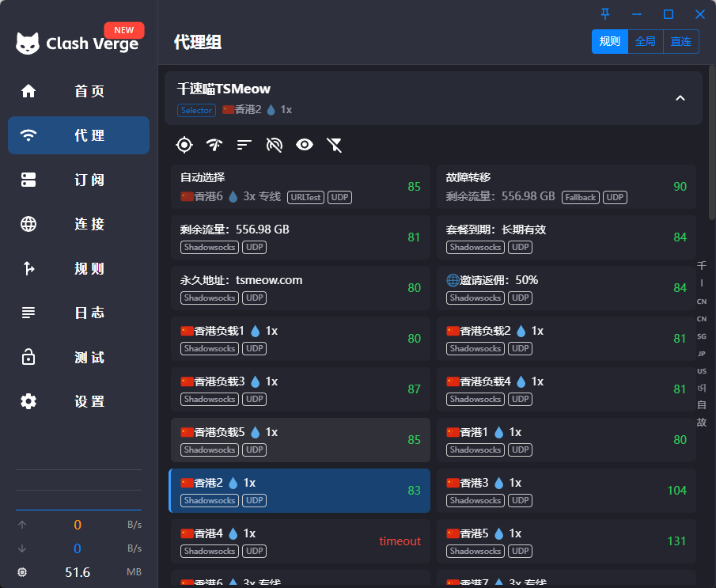Click the Selector tag under 千速喵TSMeow

(x=196, y=110)
